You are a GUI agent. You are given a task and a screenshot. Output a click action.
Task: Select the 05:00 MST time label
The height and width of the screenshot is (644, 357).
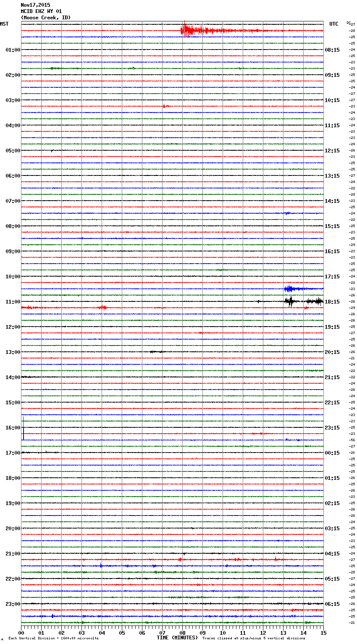tap(13, 151)
